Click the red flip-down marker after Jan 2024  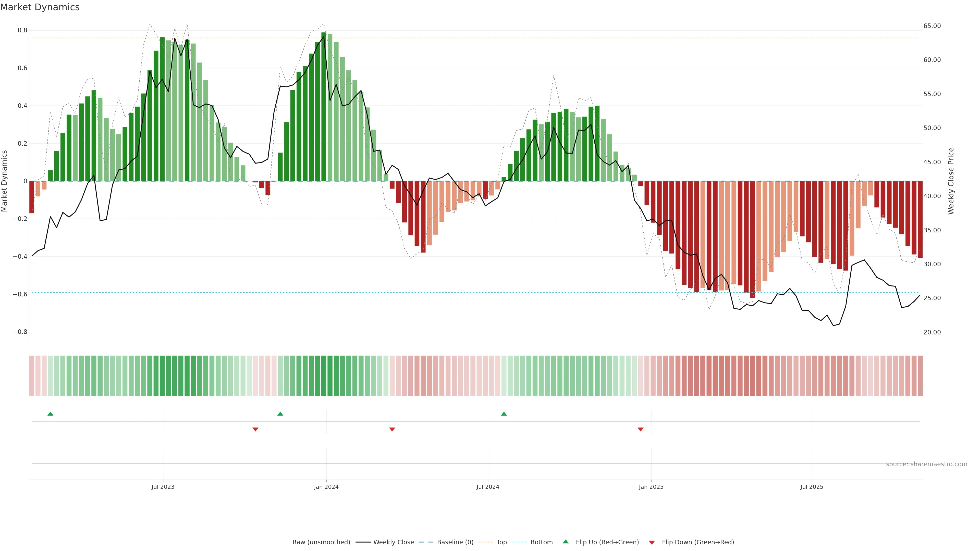point(392,429)
